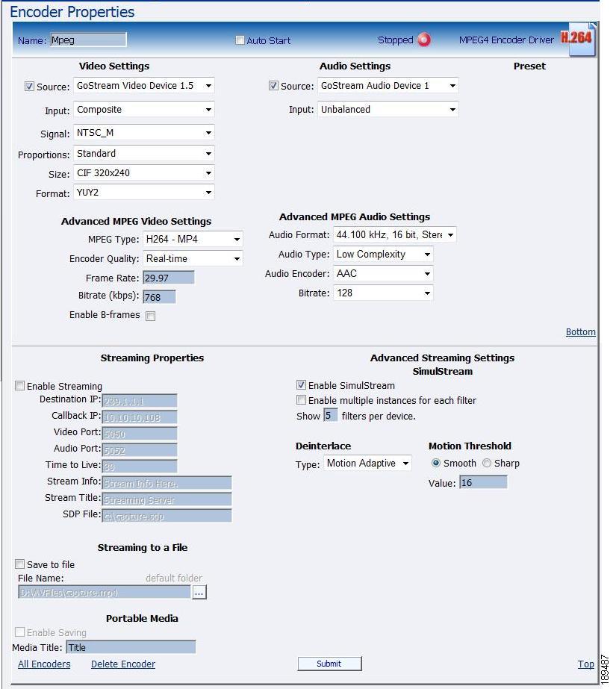Click the 'MPEG4 Encoder Driver' text
616x689 pixels.
[x=506, y=40]
